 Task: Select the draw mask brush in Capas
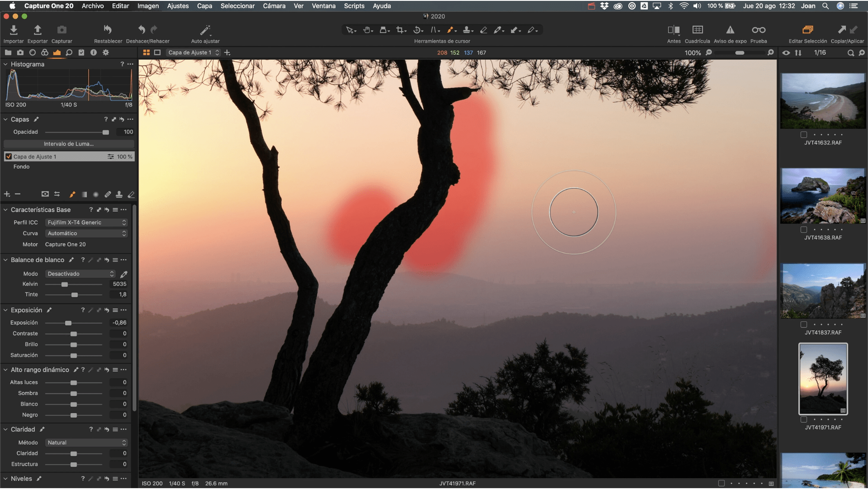point(72,194)
